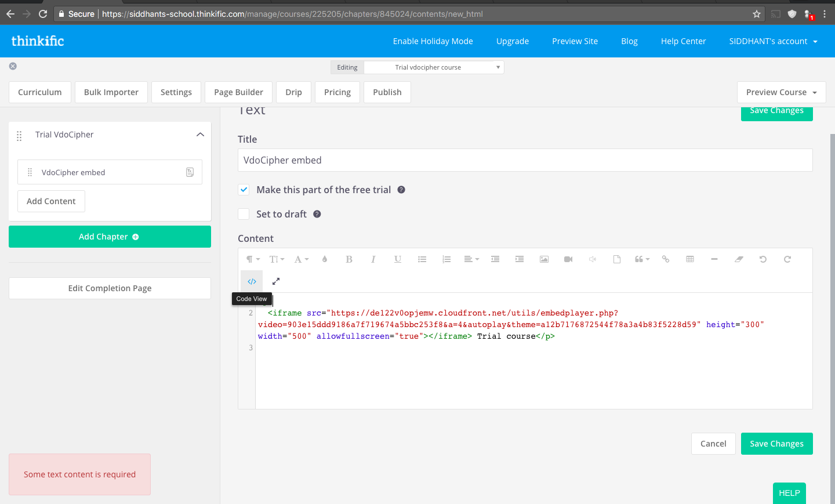The width and height of the screenshot is (835, 504).
Task: Open the font family dropdown
Action: [302, 259]
